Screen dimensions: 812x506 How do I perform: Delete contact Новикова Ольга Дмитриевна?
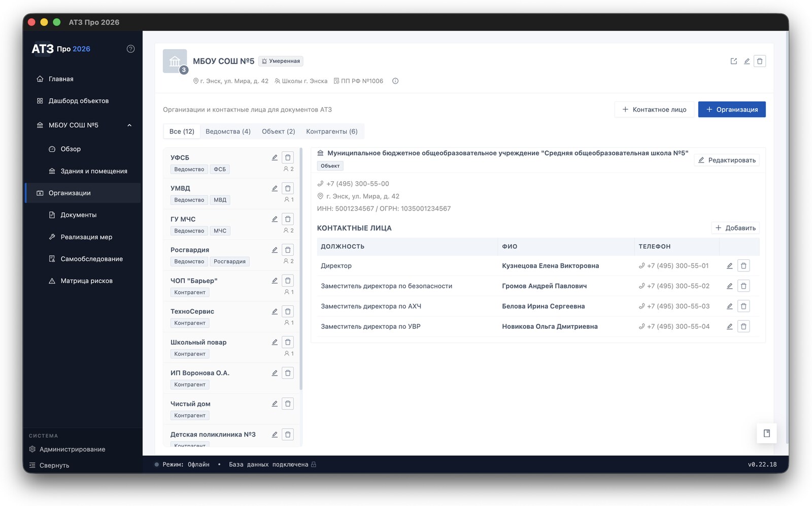743,326
